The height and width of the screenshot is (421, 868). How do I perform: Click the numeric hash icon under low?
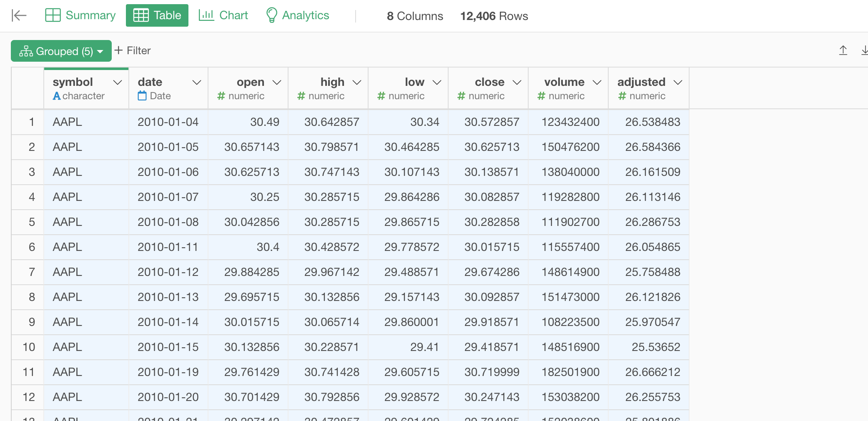pyautogui.click(x=381, y=96)
